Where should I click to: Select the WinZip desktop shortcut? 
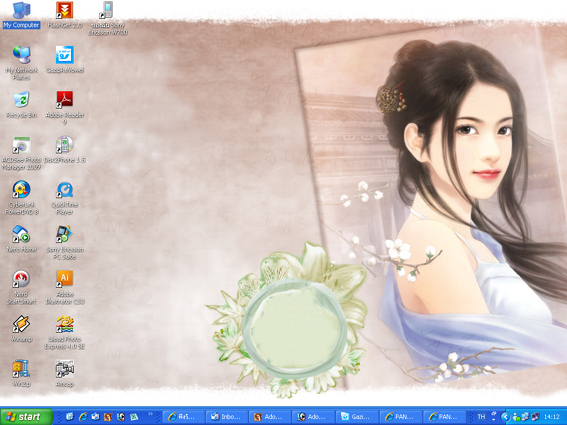(21, 373)
